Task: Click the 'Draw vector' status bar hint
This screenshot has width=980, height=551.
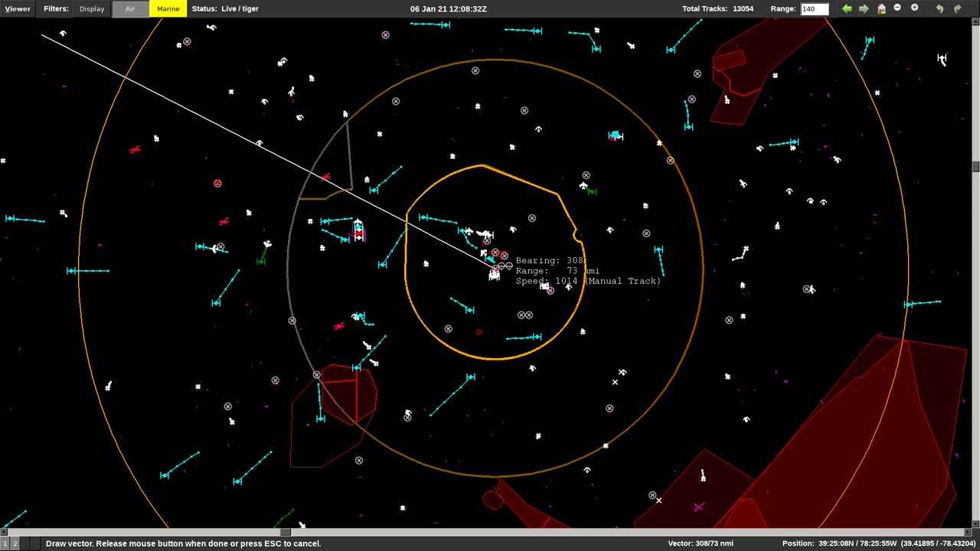Action: tap(183, 543)
